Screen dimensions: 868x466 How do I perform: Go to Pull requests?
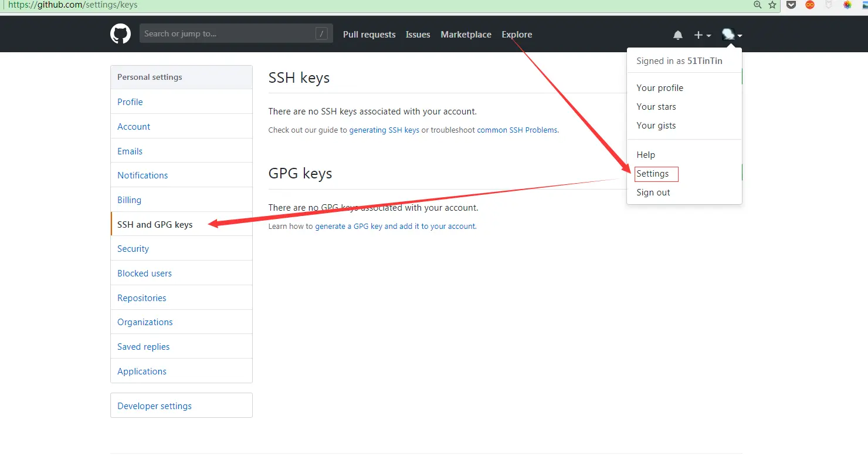[369, 35]
